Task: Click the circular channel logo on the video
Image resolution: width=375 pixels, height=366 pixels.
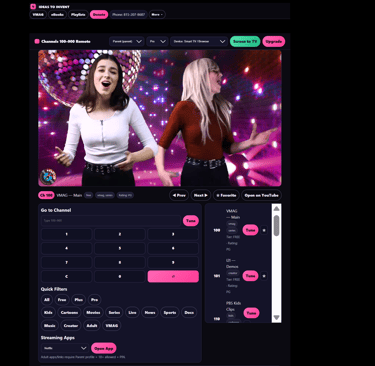Action: coord(48,176)
